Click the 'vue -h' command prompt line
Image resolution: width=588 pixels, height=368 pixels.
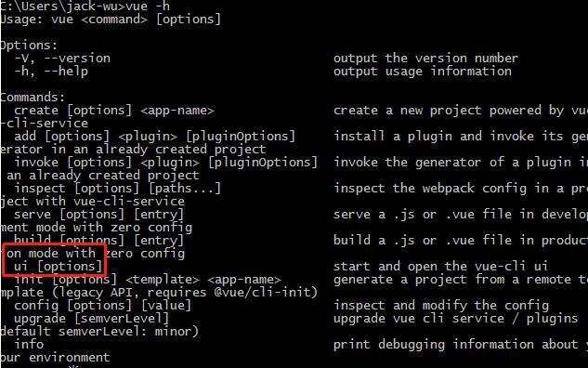pos(85,6)
